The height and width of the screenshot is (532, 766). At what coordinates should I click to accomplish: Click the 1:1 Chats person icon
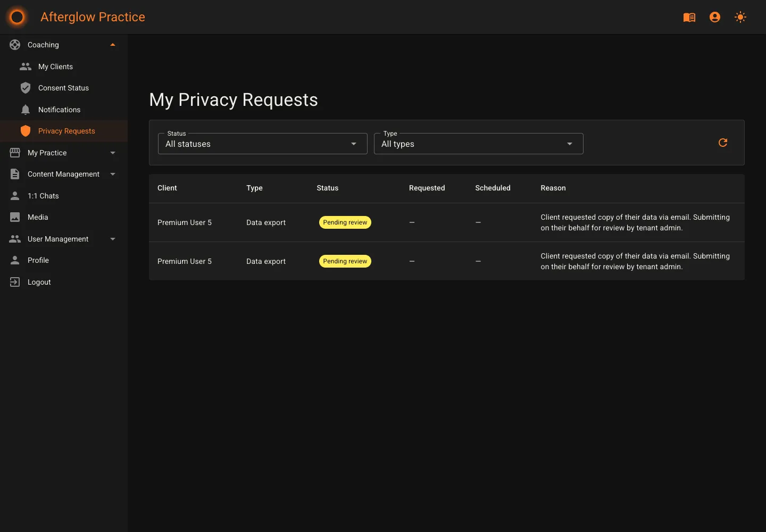15,196
